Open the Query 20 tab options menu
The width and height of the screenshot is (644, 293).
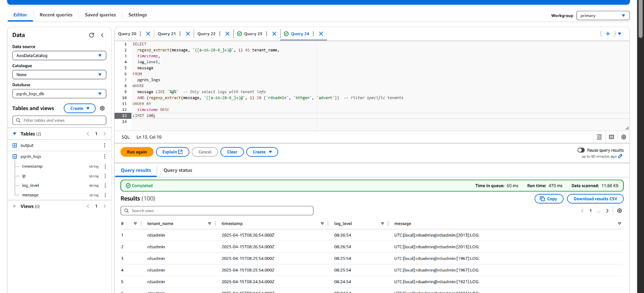pyautogui.click(x=140, y=34)
